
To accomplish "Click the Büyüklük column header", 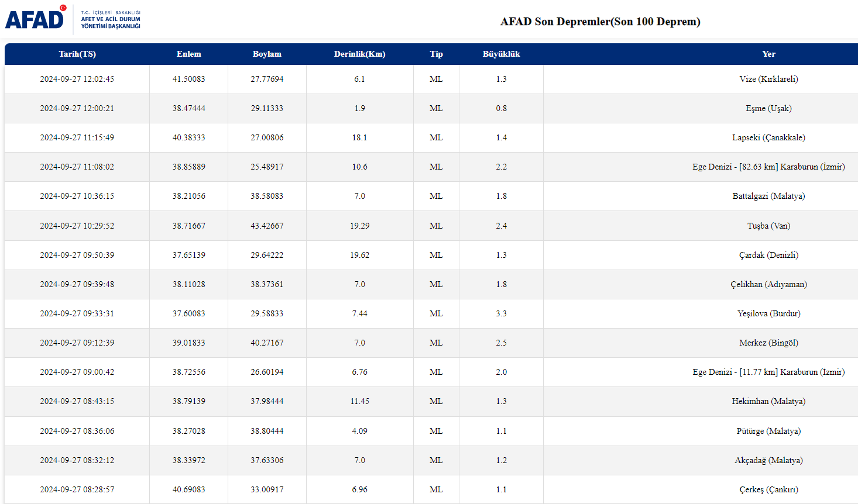I will 502,54.
